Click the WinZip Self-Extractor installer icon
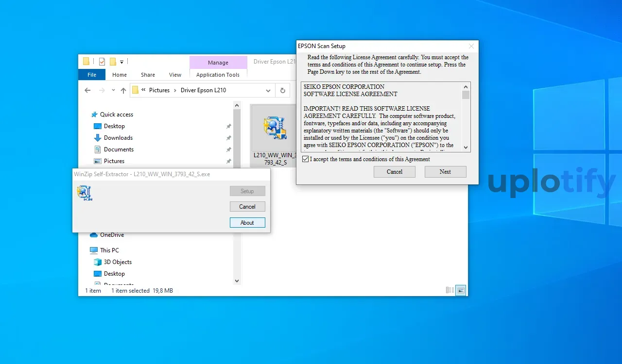This screenshot has width=622, height=364. pos(85,193)
